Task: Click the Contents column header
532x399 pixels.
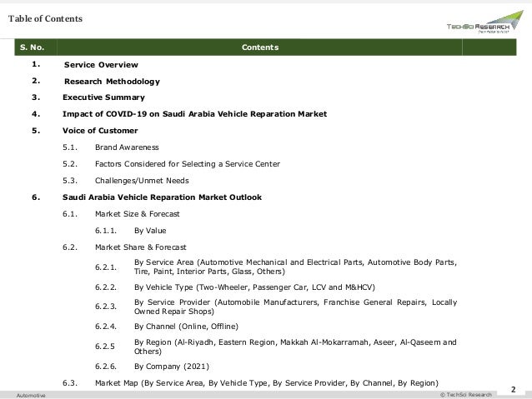Action: tap(260, 47)
